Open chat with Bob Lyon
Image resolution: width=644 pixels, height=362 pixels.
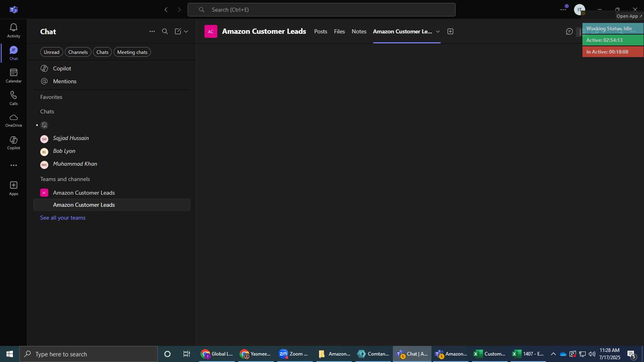pyautogui.click(x=112, y=151)
